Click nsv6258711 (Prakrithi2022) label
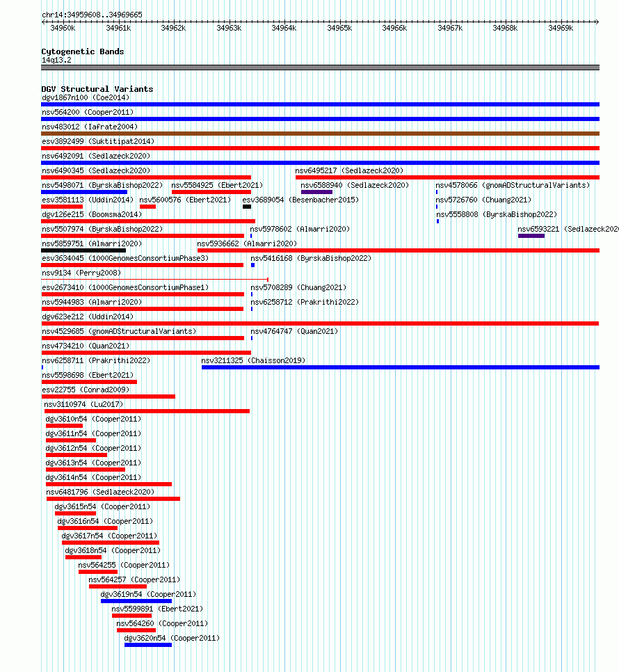The height and width of the screenshot is (672, 619). coord(96,360)
